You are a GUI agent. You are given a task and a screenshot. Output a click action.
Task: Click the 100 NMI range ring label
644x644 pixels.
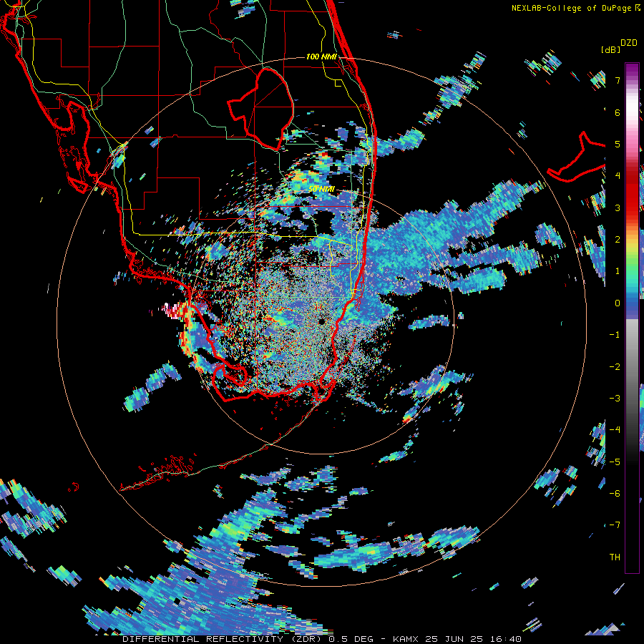click(x=321, y=57)
